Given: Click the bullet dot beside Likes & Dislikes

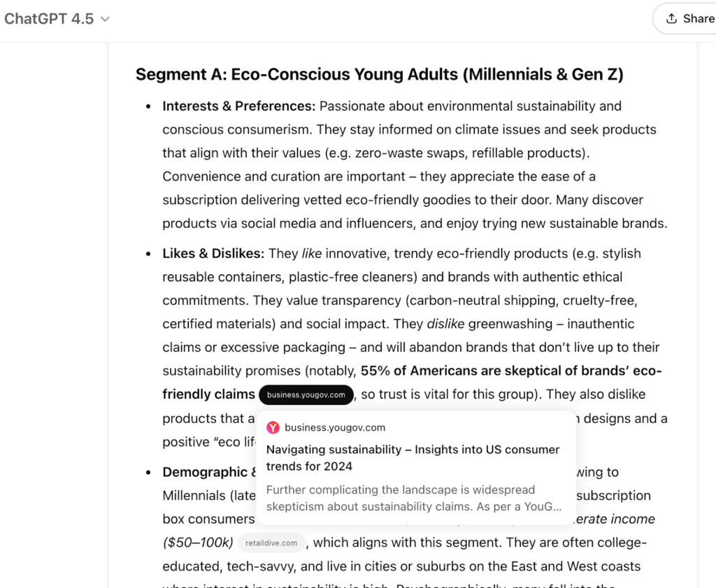Looking at the screenshot, I should [148, 253].
